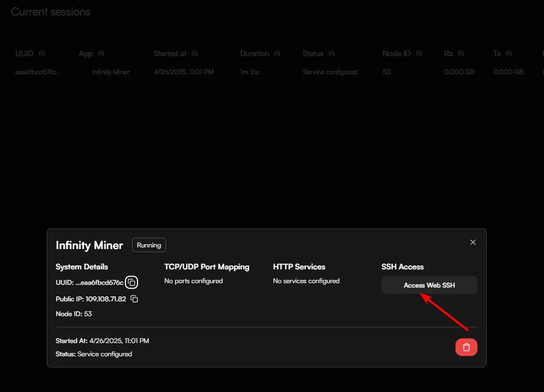Click the 0.000 GB value under Rx
Image resolution: width=544 pixels, height=392 pixels.
[459, 72]
